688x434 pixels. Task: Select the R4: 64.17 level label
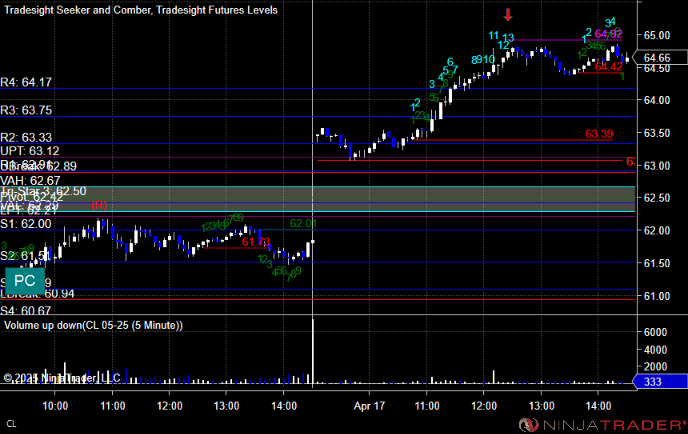click(x=26, y=82)
